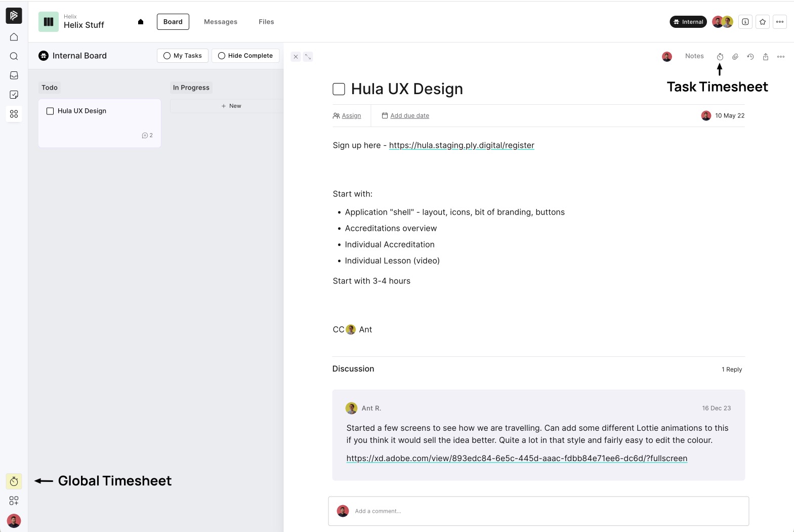Toggle the Hide Complete filter
Screen dimensions: 794x532
(245, 56)
